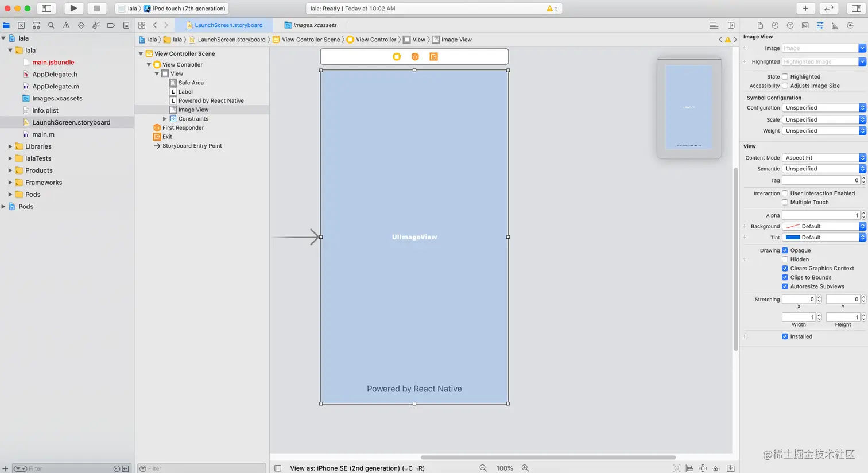Image resolution: width=868 pixels, height=473 pixels.
Task: Click the canvas minimap thumbnail
Action: tap(689, 107)
